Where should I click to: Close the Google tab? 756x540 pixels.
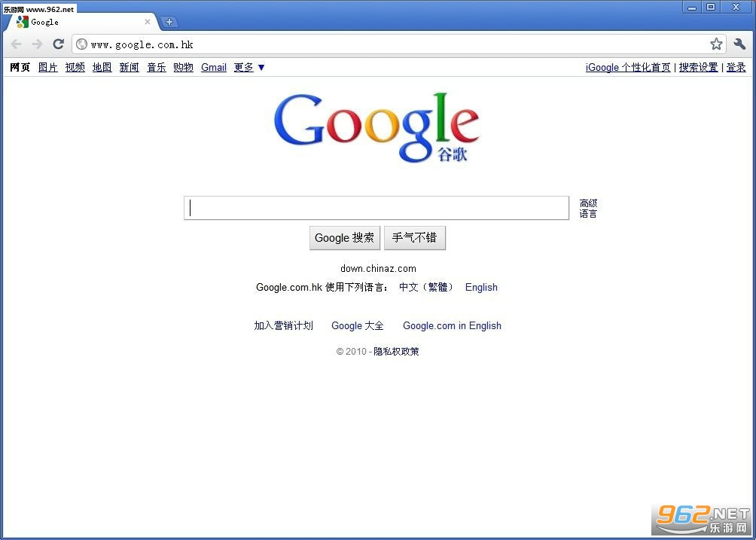pyautogui.click(x=148, y=22)
